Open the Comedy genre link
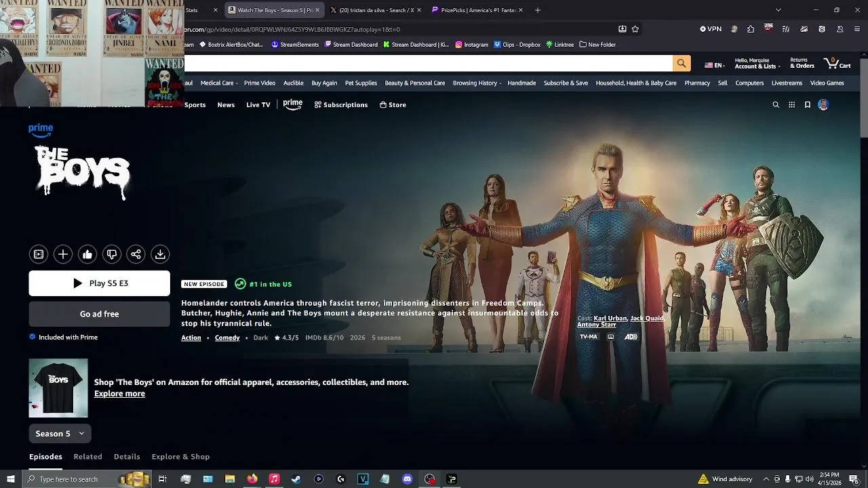This screenshot has height=488, width=868. 227,338
